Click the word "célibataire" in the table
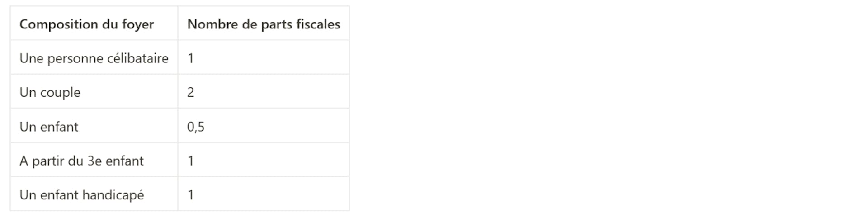Image resolution: width=868 pixels, height=218 pixels. 140,58
